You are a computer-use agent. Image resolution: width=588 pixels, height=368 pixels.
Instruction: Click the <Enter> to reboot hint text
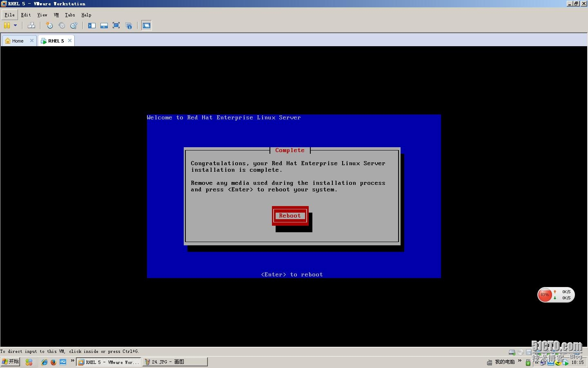click(x=292, y=275)
